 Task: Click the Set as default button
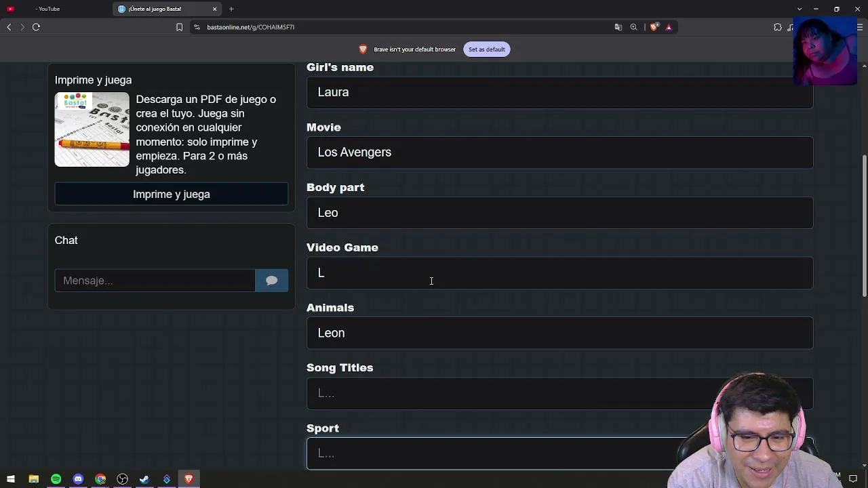click(x=486, y=49)
